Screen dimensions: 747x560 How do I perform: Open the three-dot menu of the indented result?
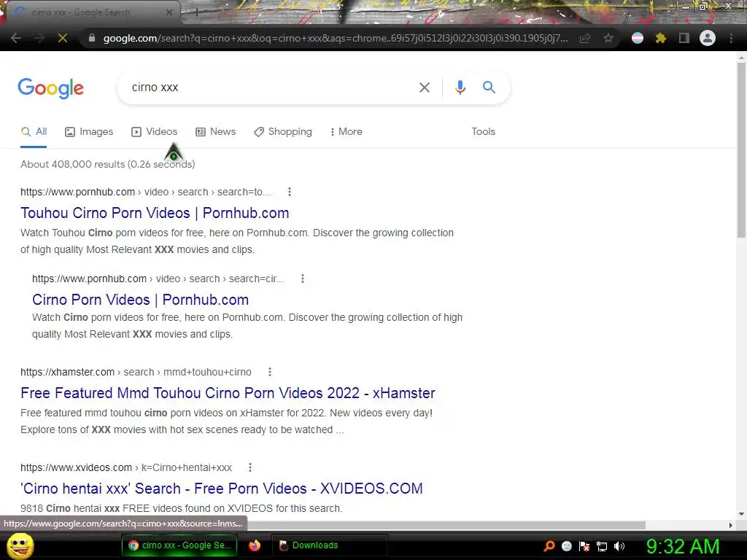click(303, 279)
